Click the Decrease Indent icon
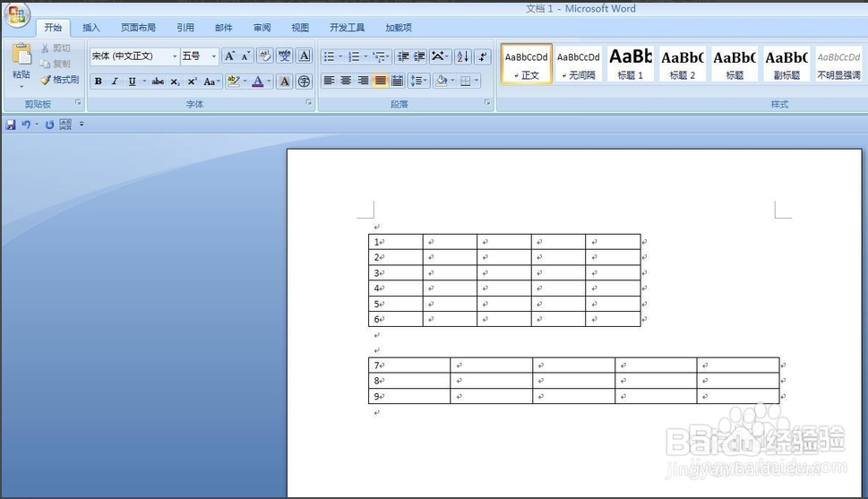This screenshot has height=499, width=868. (404, 56)
